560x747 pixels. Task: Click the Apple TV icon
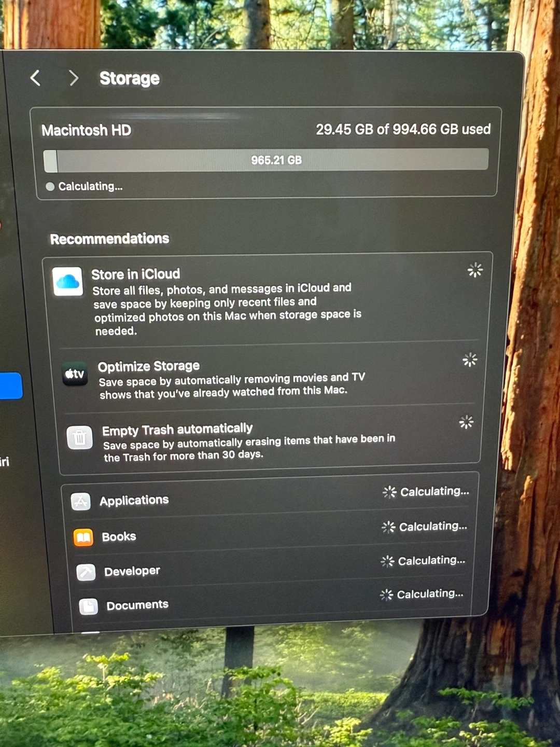pyautogui.click(x=75, y=374)
